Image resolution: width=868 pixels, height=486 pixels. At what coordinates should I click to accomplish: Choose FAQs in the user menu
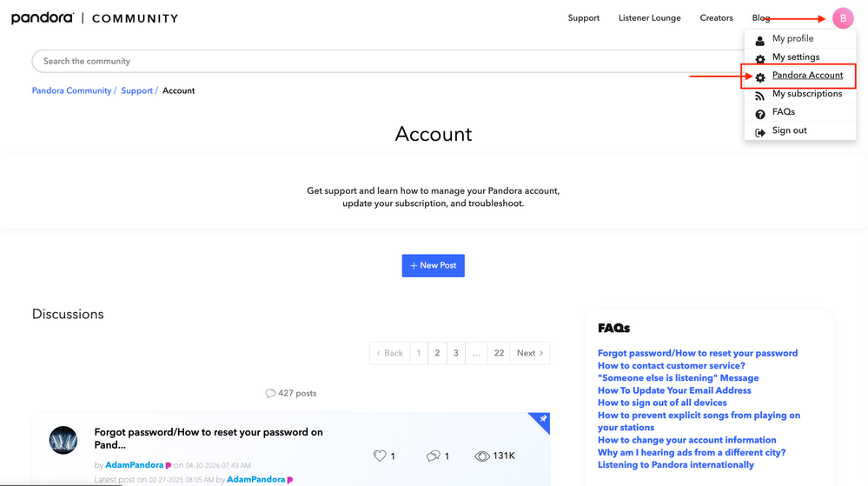(x=784, y=111)
